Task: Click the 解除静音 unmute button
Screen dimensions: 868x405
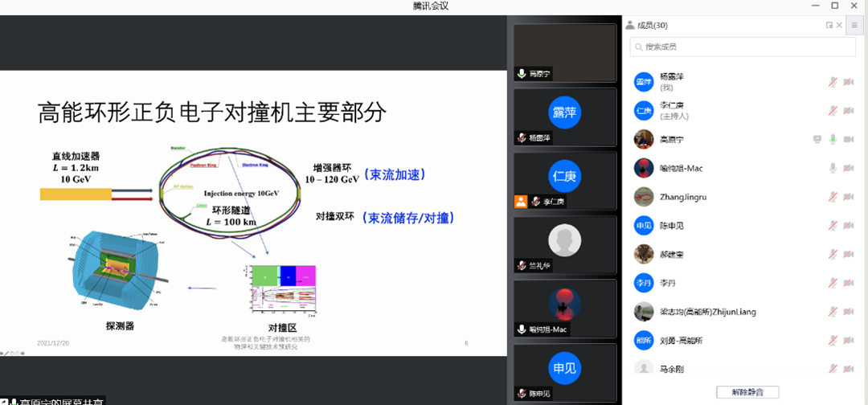Action: point(747,392)
